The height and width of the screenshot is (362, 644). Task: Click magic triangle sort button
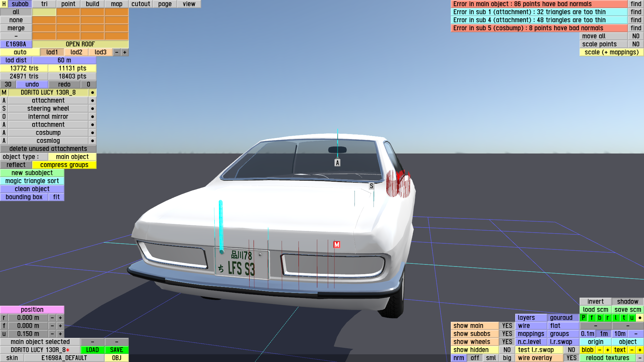(x=32, y=181)
